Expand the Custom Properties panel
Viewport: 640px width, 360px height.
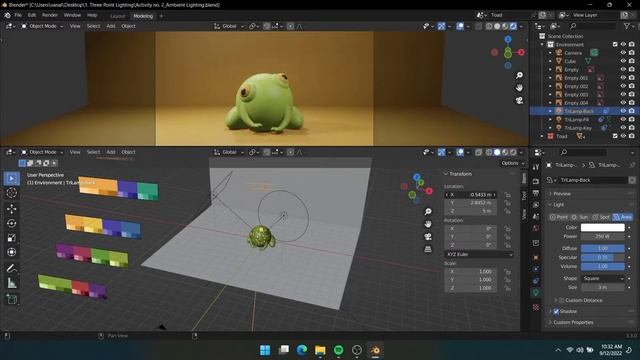click(573, 322)
